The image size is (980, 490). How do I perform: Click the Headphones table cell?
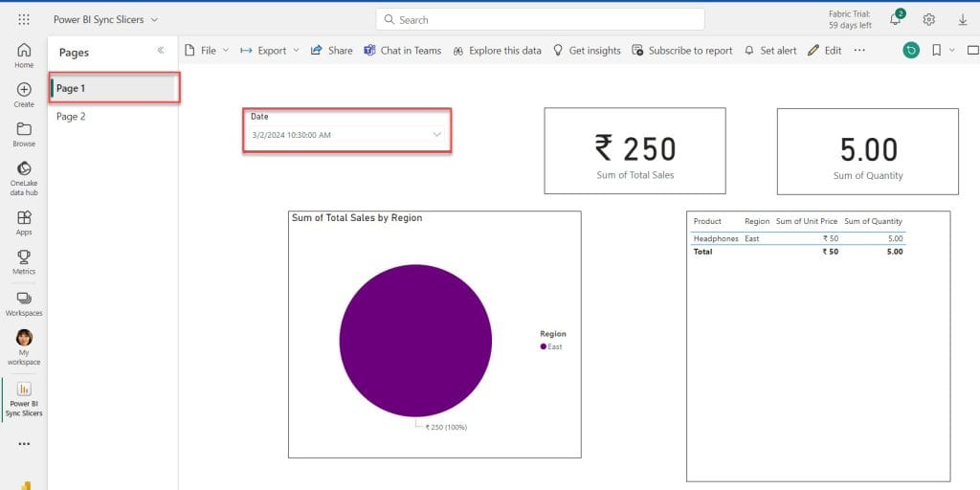click(716, 238)
